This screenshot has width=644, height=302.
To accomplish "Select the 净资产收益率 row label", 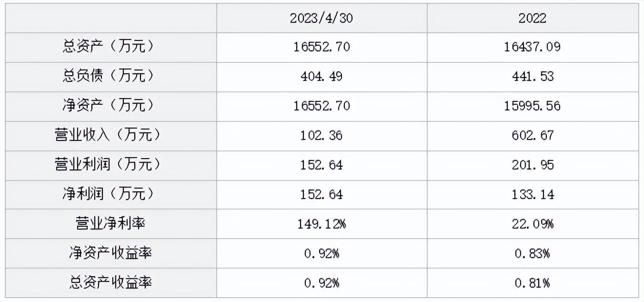I will 110,253.
